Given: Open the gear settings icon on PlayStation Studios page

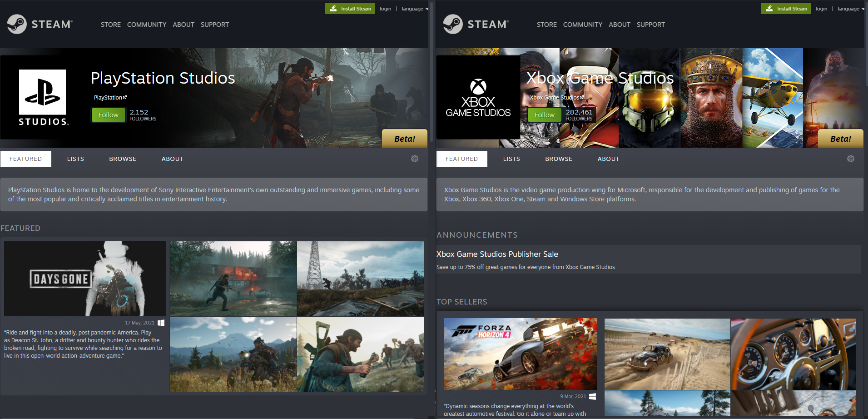Looking at the screenshot, I should pos(414,159).
